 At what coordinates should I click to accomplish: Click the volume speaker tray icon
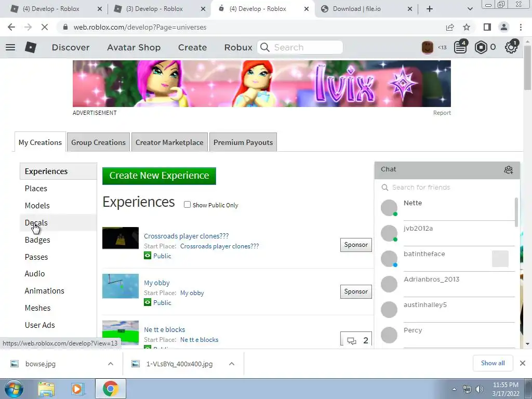(x=479, y=389)
